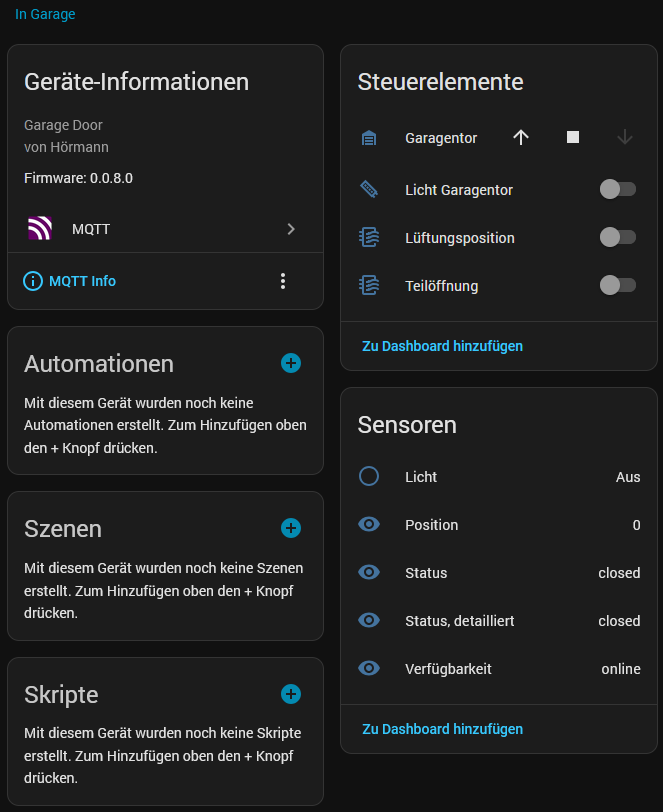Click the Garagentor garage icon
This screenshot has width=663, height=812.
pos(369,138)
